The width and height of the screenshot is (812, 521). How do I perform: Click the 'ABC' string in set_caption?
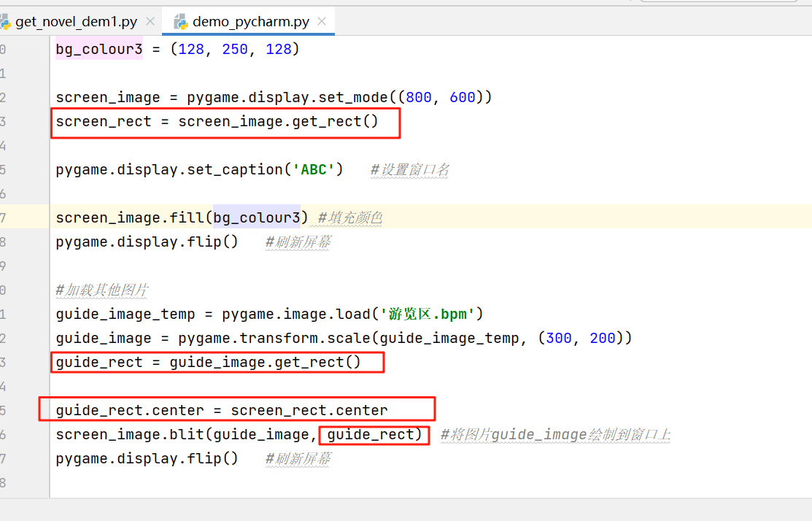click(314, 169)
